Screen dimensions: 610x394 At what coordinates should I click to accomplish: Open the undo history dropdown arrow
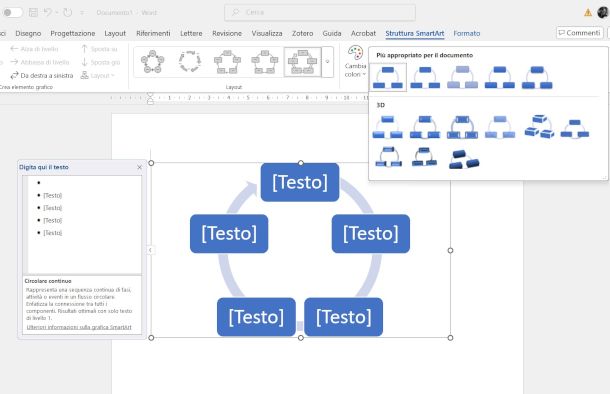click(x=57, y=13)
